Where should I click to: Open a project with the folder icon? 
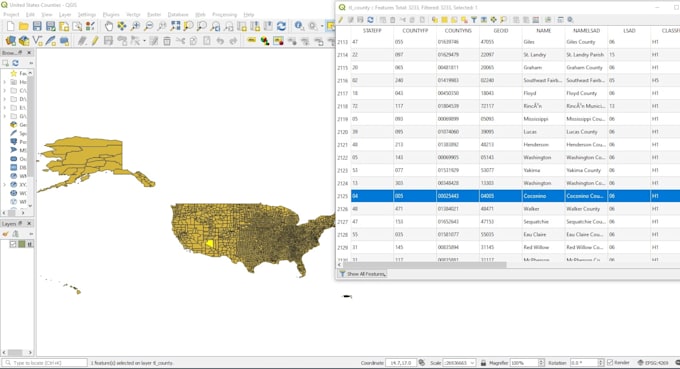coord(23,26)
